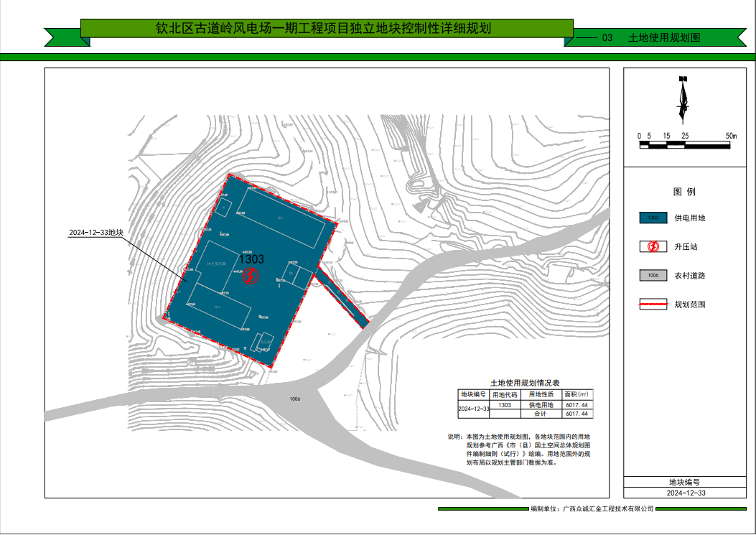Select the 面积 6017.44 total cell
This screenshot has height=535, width=756.
(577, 414)
